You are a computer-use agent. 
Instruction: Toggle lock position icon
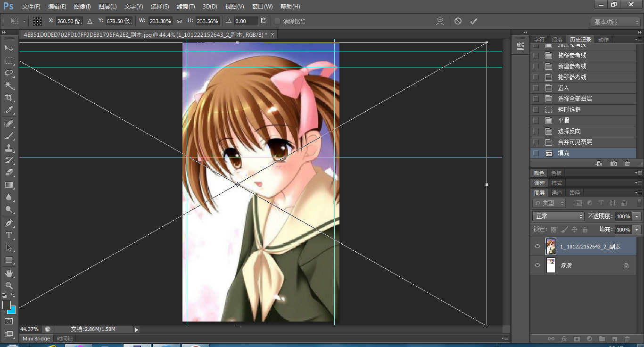(574, 230)
